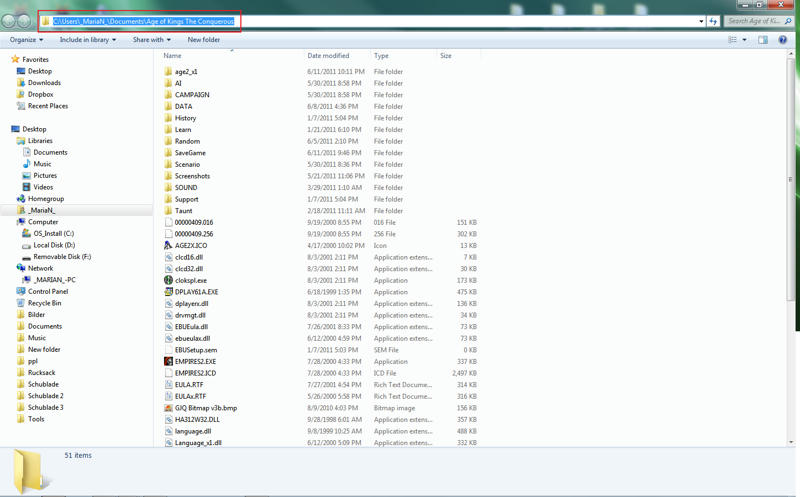The image size is (800, 497).
Task: Click the New folder button
Action: click(204, 40)
